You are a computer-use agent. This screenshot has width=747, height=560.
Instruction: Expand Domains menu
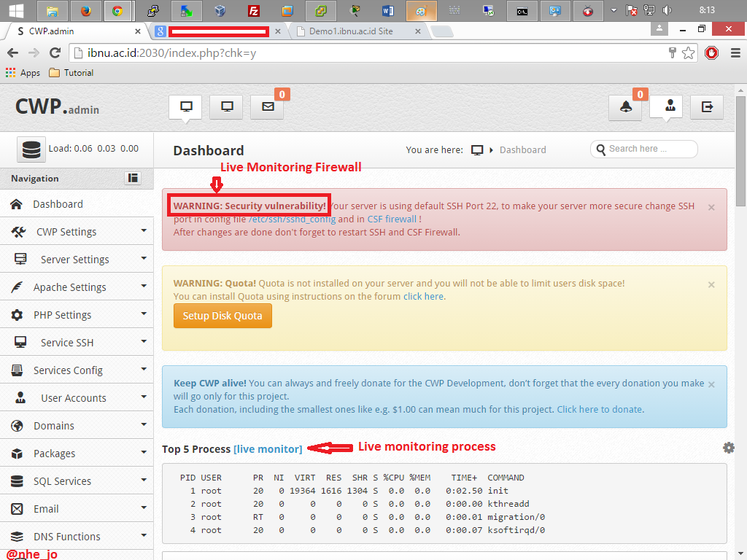tap(77, 426)
